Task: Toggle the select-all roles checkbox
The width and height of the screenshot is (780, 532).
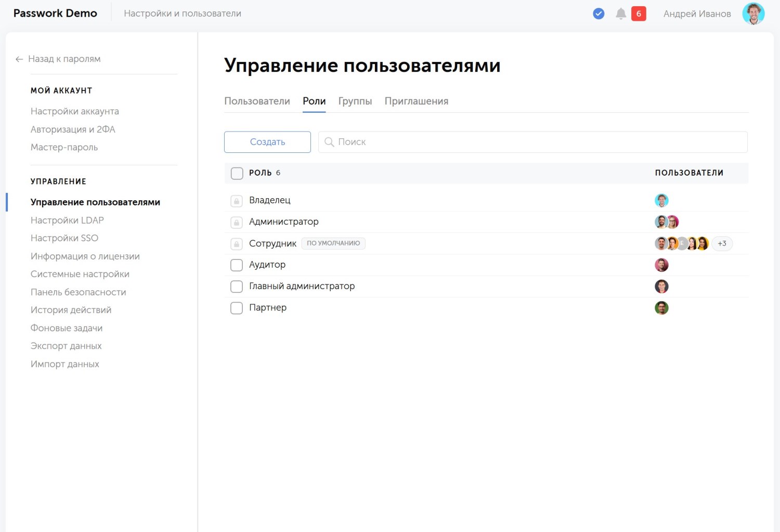Action: [237, 173]
